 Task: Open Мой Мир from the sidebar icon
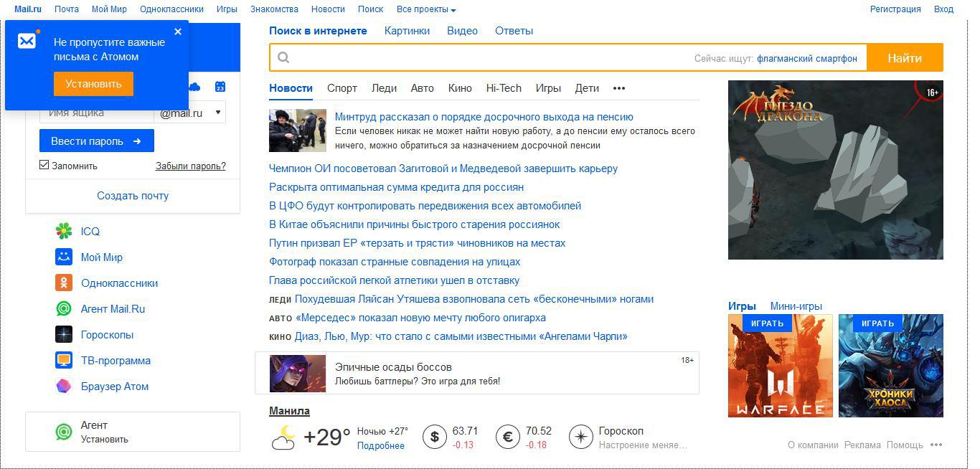coord(62,257)
